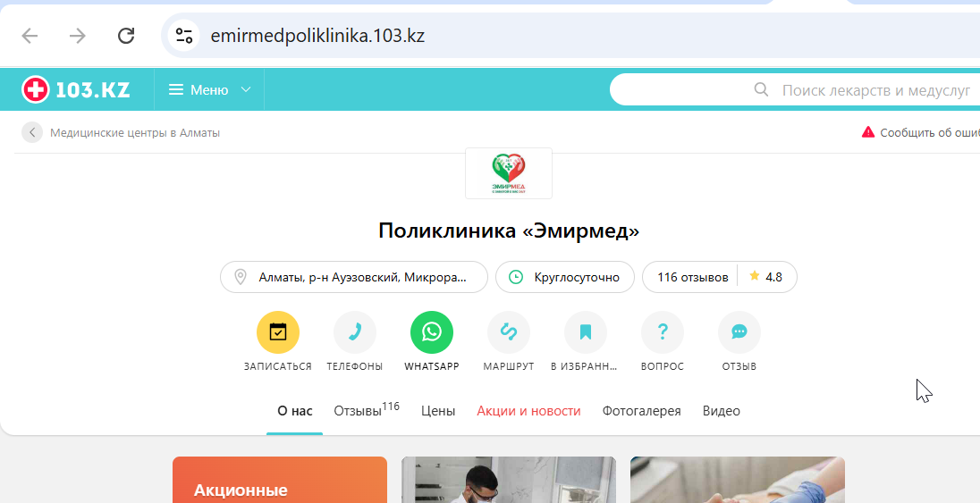Click the map pin location icon
Image resolution: width=980 pixels, height=503 pixels.
(240, 277)
